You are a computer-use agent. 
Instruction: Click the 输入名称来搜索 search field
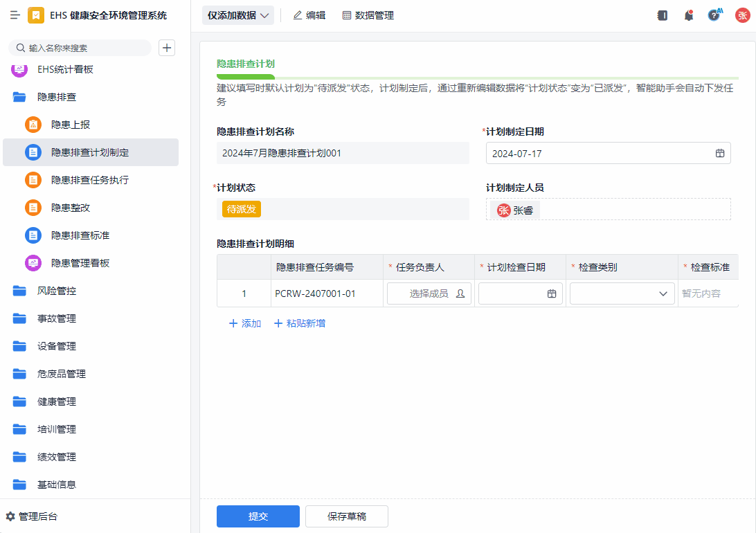tap(80, 48)
